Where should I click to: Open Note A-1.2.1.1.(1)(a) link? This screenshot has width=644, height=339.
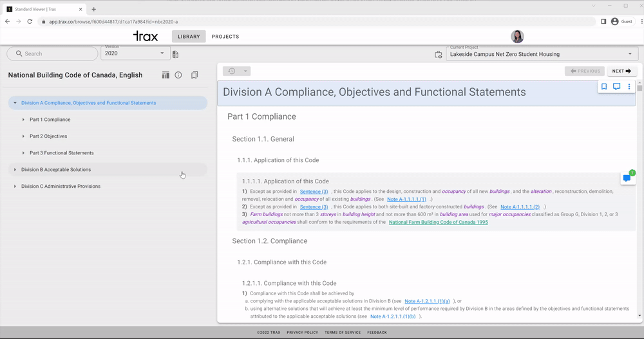427,301
